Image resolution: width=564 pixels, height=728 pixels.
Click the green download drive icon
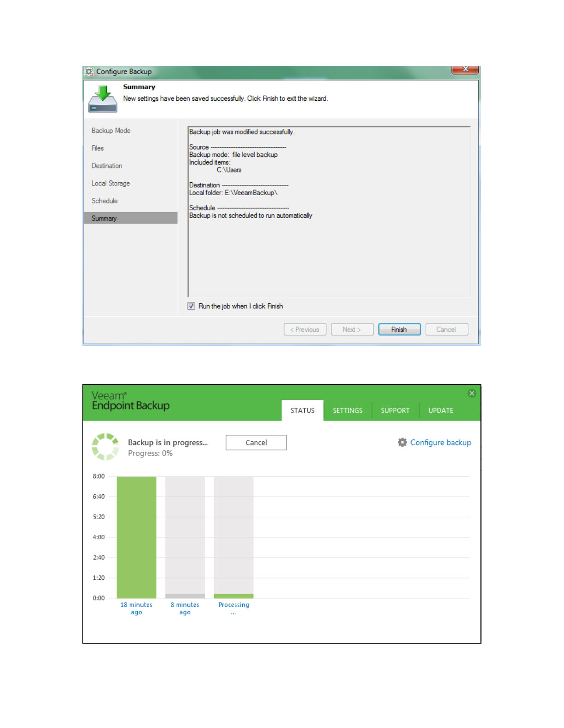point(103,99)
